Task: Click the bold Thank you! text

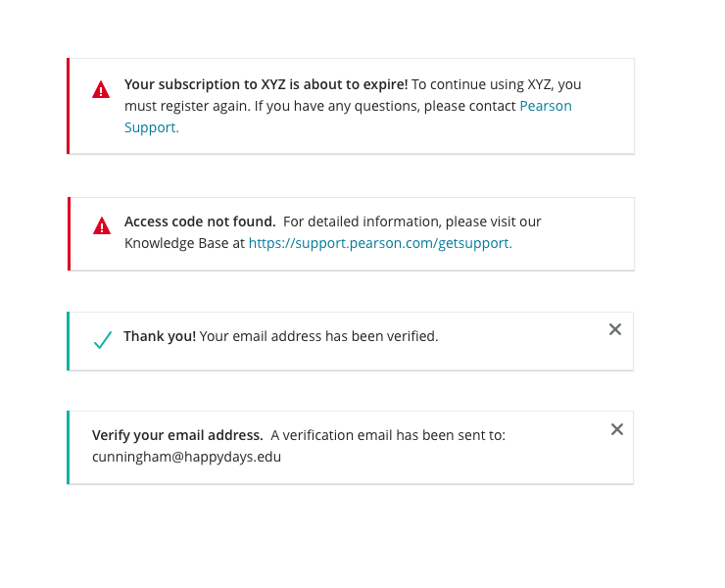Action: [160, 336]
